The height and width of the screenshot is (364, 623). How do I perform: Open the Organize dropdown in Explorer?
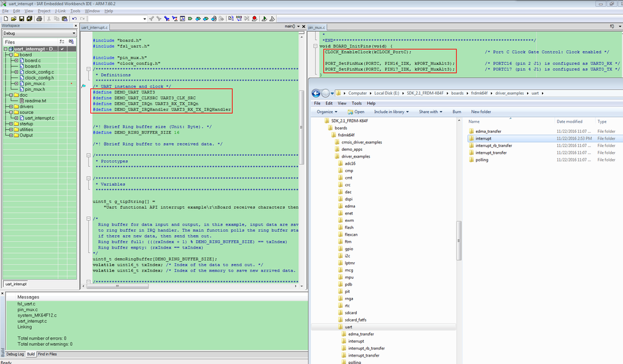[325, 112]
